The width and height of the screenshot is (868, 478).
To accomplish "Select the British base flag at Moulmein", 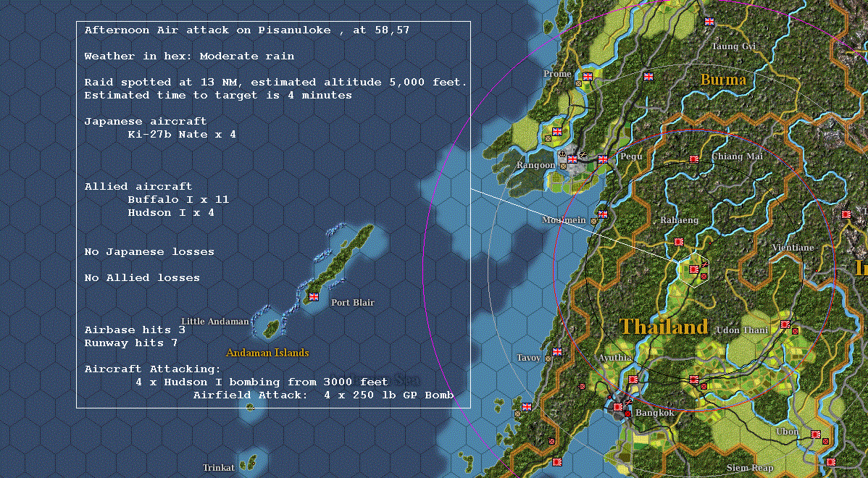I will 603,214.
